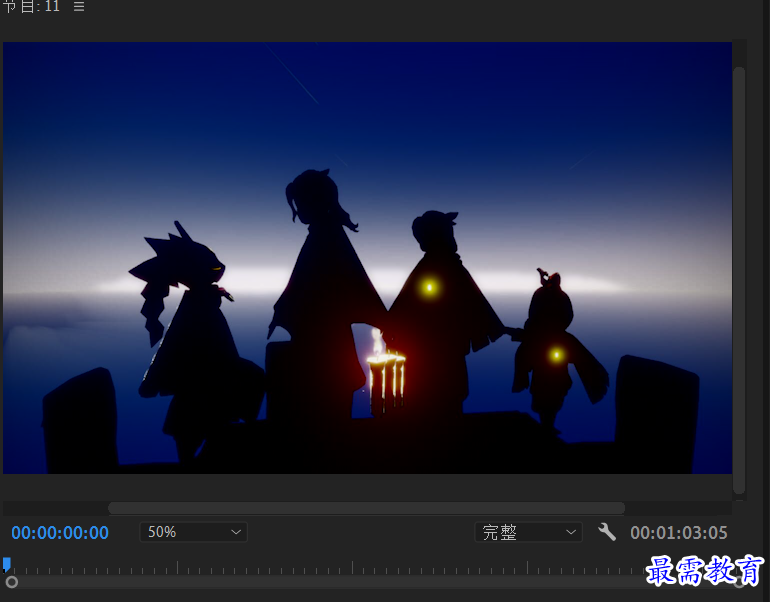Click the vertical scrollbar beside the preview
Viewport: 770px width, 602px height.
(x=739, y=280)
